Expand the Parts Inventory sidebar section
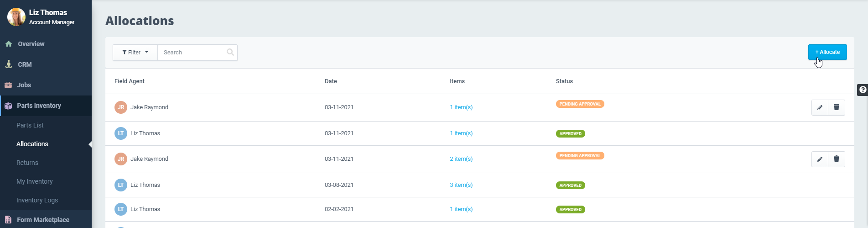Image resolution: width=868 pixels, height=228 pixels. pyautogui.click(x=39, y=106)
